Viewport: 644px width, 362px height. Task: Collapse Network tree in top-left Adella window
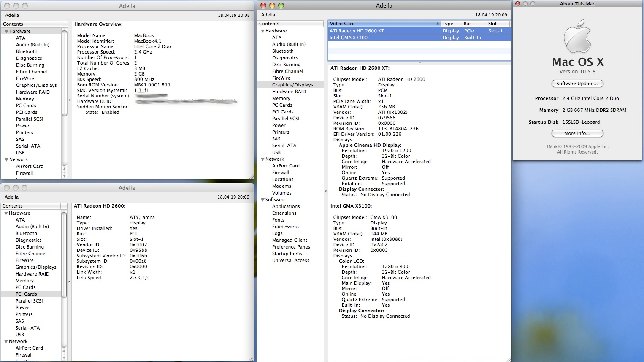point(7,159)
